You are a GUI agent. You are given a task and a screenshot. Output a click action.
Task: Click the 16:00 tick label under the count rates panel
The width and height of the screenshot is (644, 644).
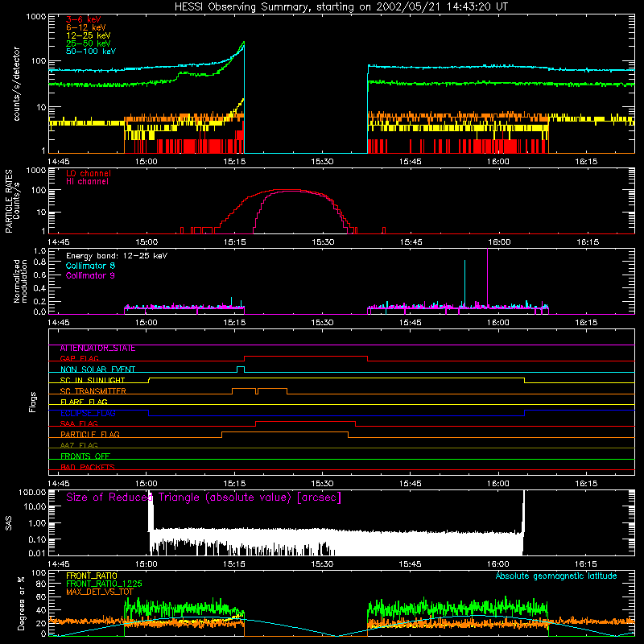pyautogui.click(x=498, y=162)
